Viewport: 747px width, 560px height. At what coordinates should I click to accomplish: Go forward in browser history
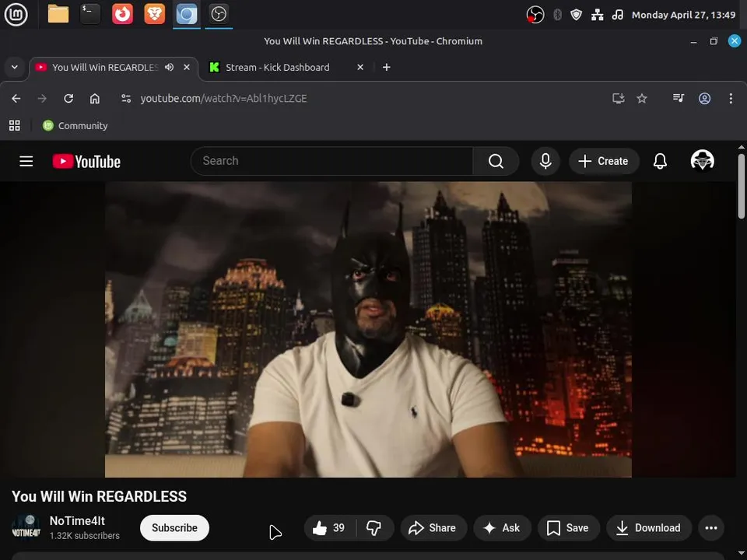click(42, 99)
